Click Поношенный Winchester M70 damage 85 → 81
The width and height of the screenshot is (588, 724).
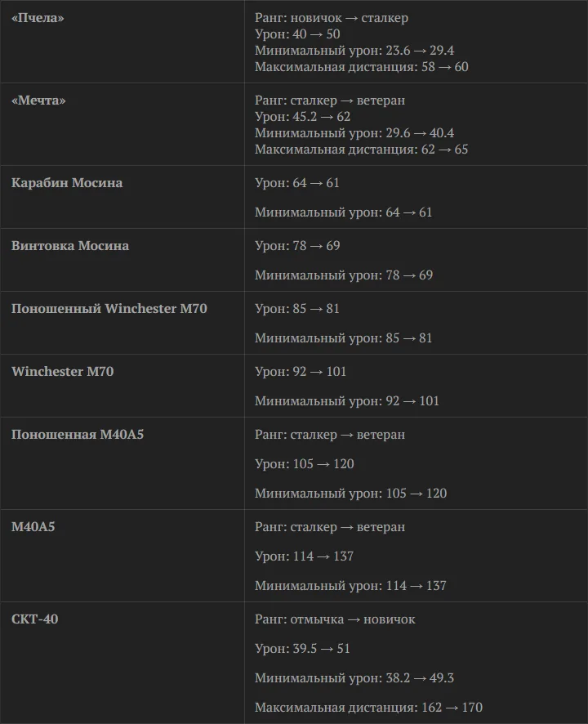tap(297, 308)
